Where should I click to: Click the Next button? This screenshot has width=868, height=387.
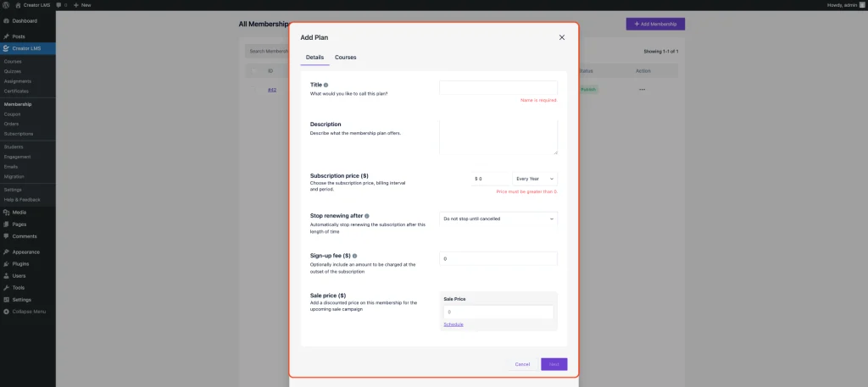(554, 364)
